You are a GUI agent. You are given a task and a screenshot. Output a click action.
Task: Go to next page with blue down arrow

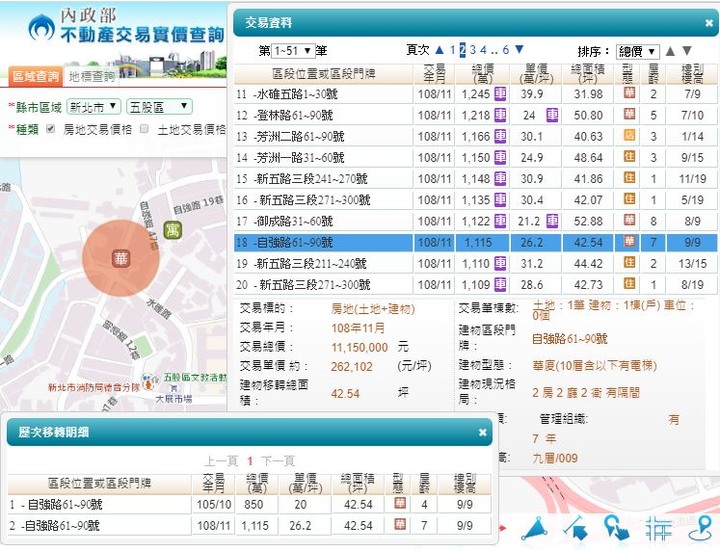click(519, 49)
